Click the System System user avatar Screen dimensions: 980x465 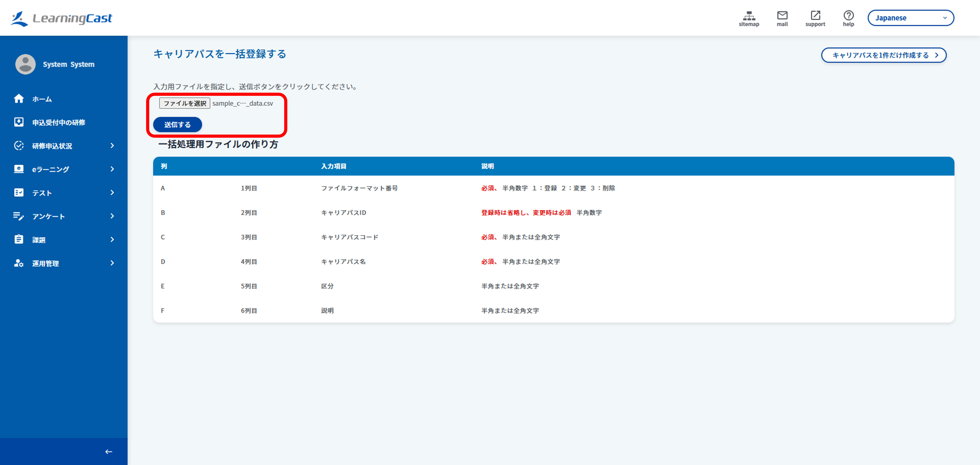click(25, 64)
